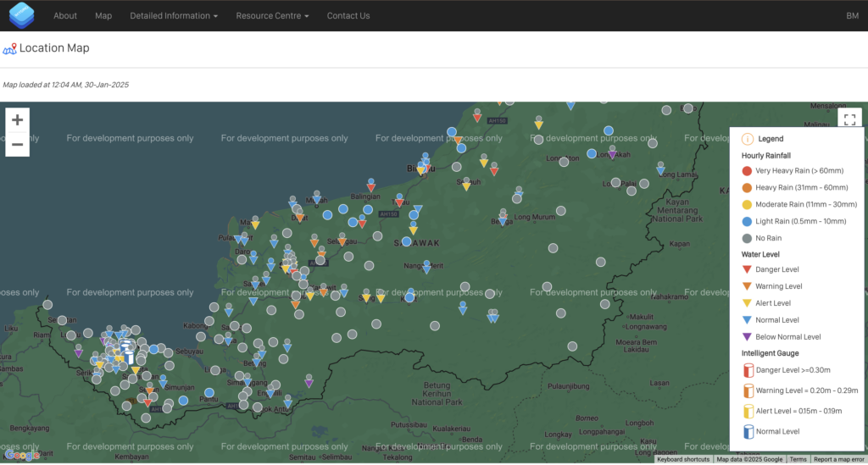Expand the Resource Centre menu
Image resolution: width=868 pixels, height=465 pixels.
[272, 15]
